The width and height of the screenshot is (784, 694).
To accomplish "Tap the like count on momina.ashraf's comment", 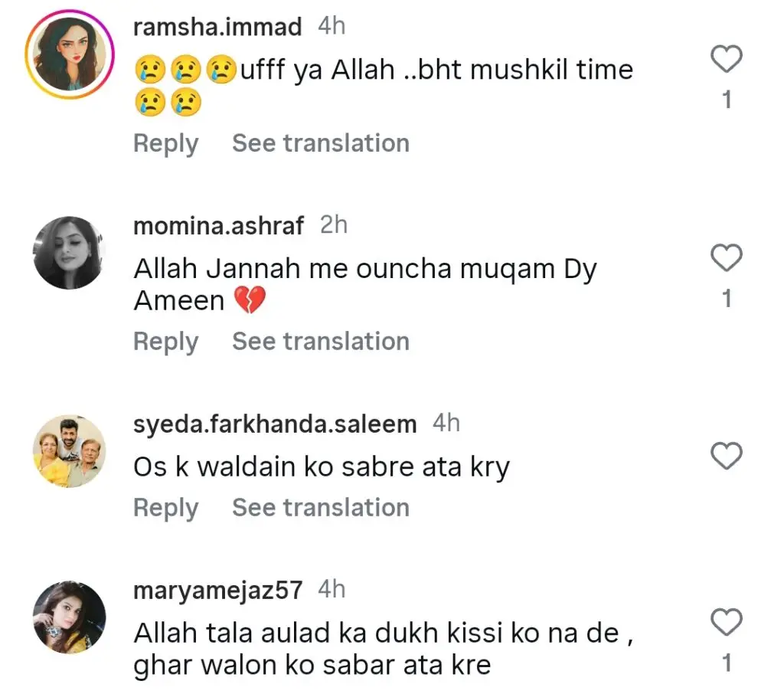I will point(727,299).
